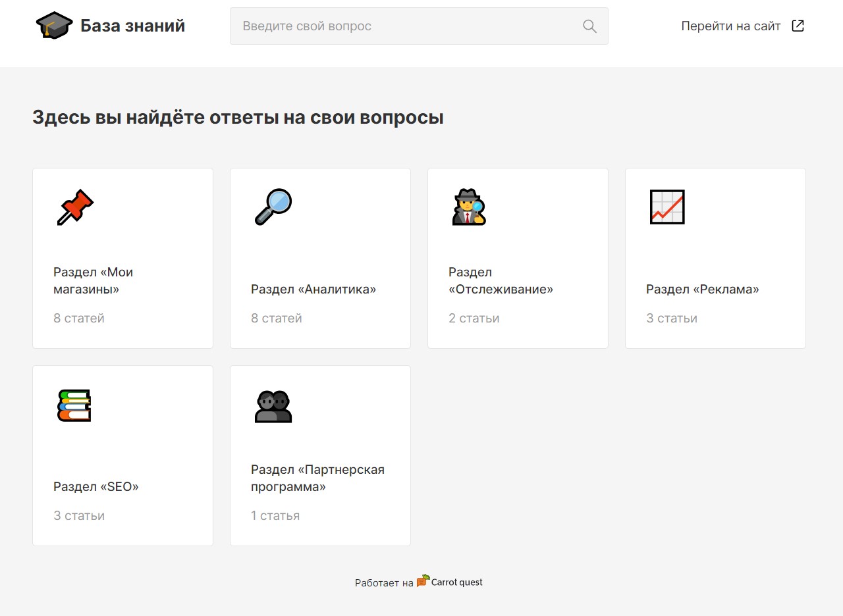Image resolution: width=843 pixels, height=616 pixels.
Task: Click heading 'Здесь вы найдёте ответы на свои вопросы'
Action: (x=238, y=118)
